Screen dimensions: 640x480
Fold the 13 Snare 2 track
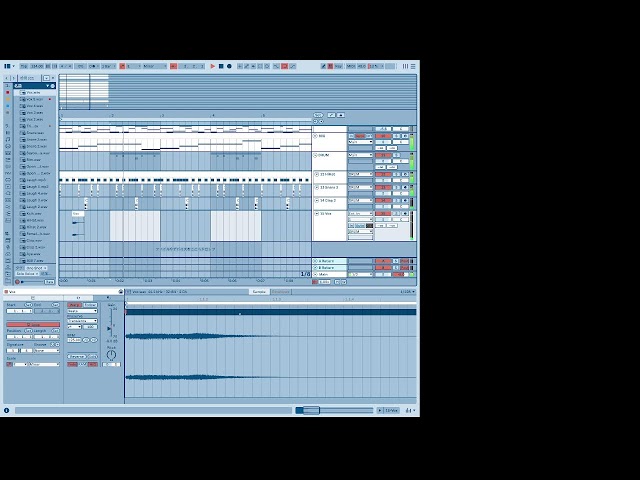[316, 187]
